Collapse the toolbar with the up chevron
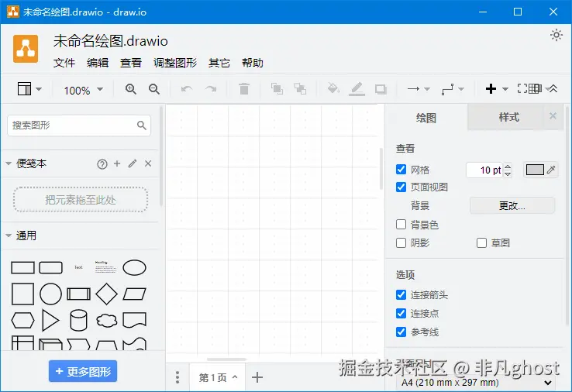This screenshot has width=572, height=392. click(x=553, y=88)
